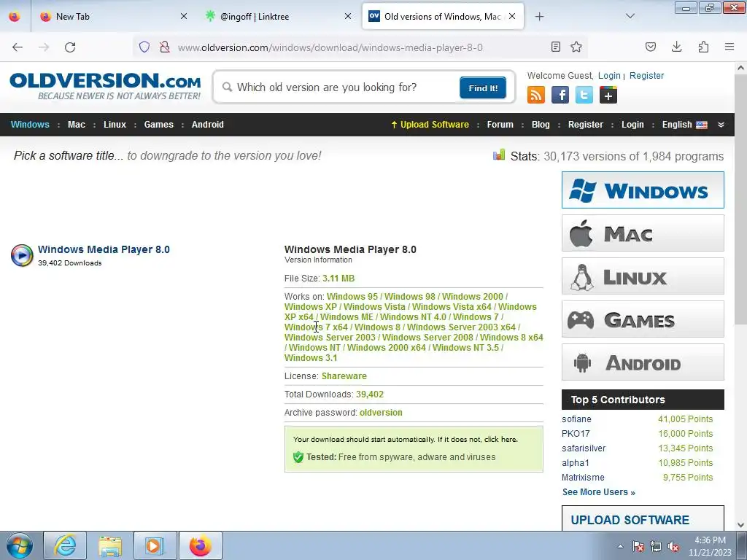Open the Blog navigation item

click(x=541, y=125)
